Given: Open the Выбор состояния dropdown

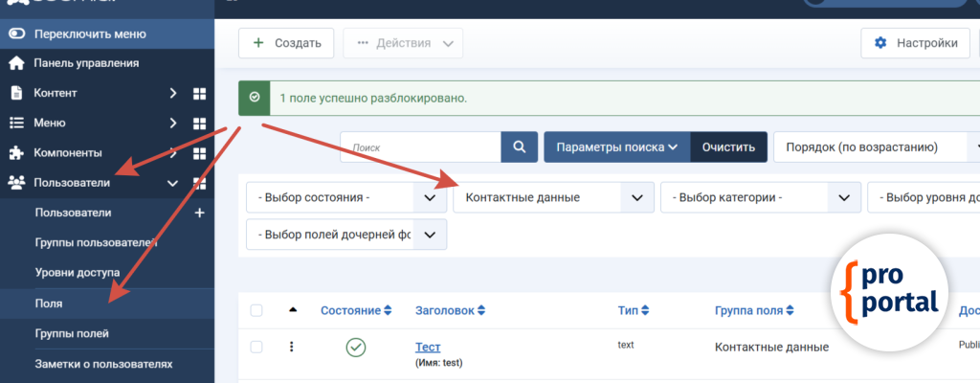Looking at the screenshot, I should tap(345, 197).
